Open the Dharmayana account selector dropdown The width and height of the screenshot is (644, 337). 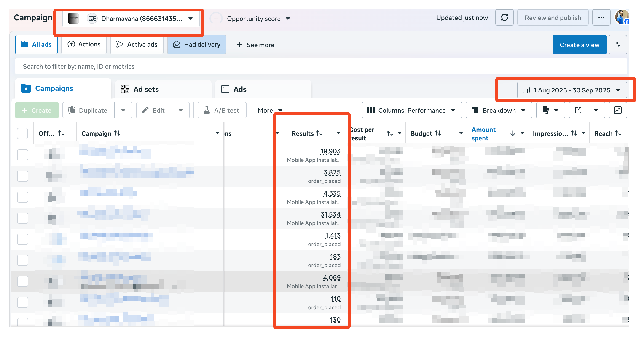pos(131,18)
